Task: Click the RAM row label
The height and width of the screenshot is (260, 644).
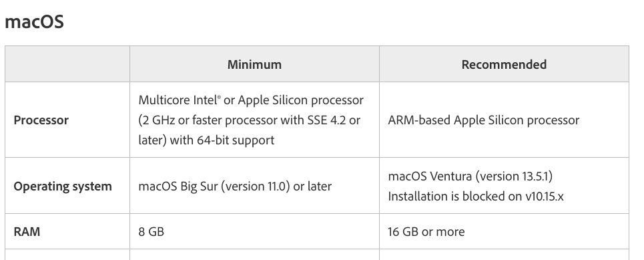Action: (27, 232)
